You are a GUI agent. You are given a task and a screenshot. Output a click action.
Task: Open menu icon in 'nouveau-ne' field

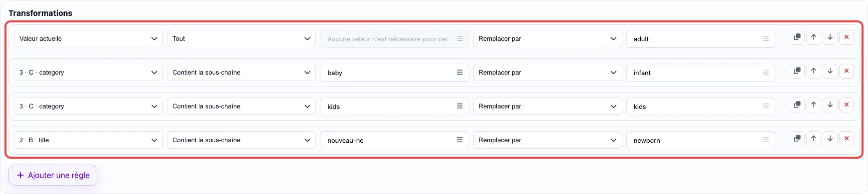(459, 140)
